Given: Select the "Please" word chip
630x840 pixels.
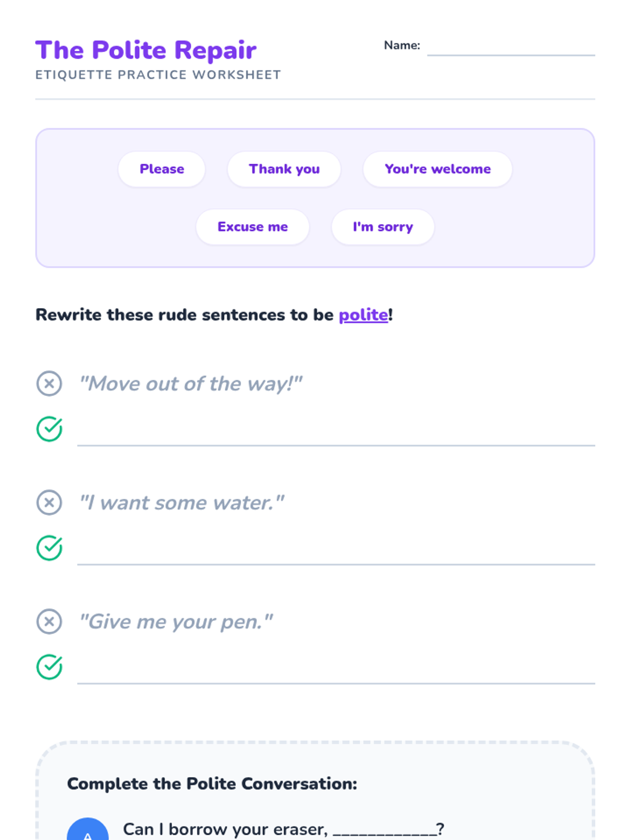Looking at the screenshot, I should 162,169.
